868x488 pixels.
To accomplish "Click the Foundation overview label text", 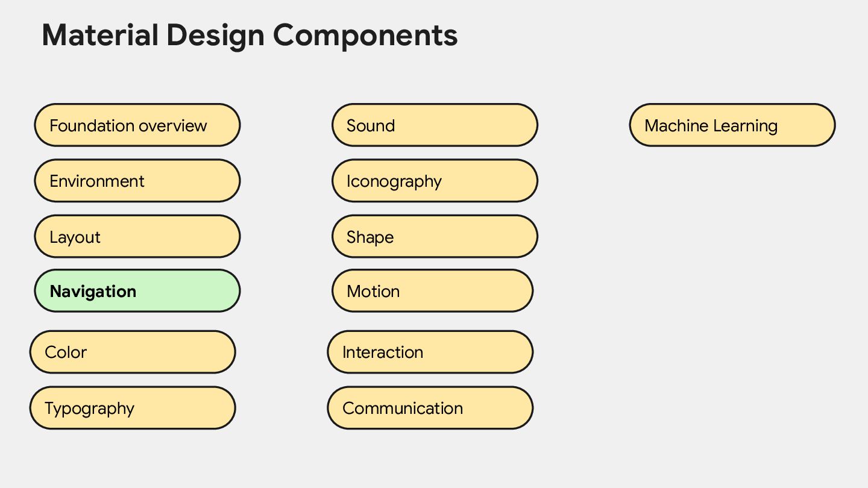I will (x=128, y=126).
